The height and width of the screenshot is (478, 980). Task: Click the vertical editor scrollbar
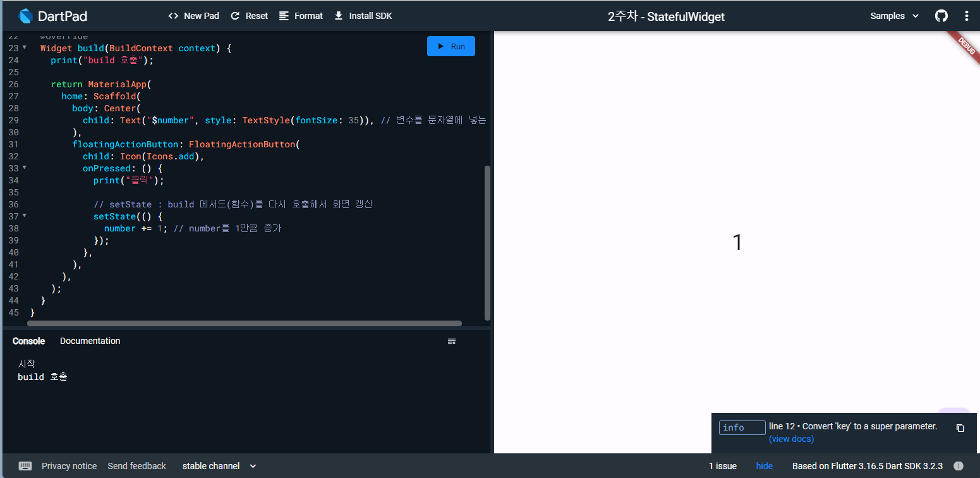click(x=487, y=243)
